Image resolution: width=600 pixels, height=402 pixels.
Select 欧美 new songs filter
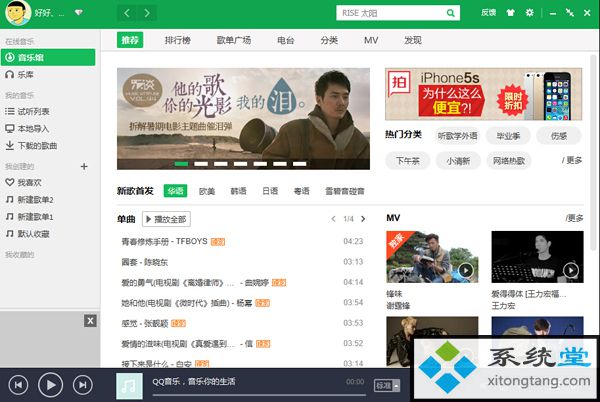point(207,191)
